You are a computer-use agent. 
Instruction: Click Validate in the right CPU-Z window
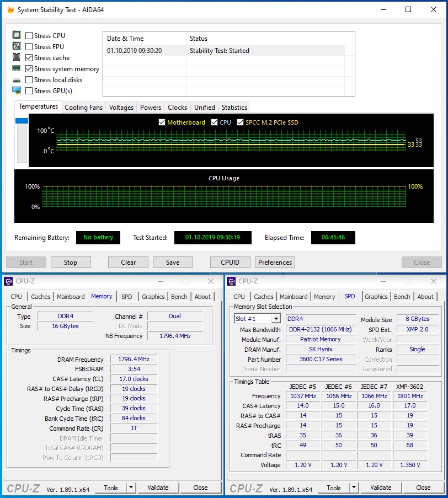381,488
